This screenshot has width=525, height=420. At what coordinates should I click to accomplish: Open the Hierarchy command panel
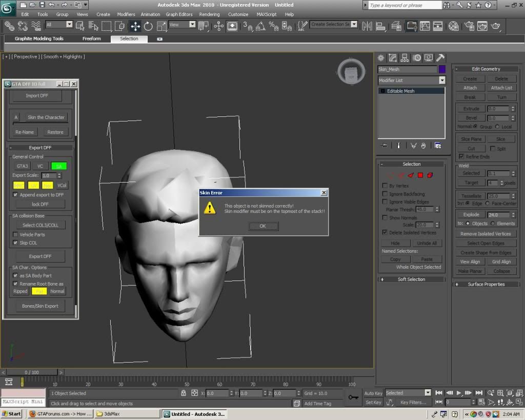[x=405, y=58]
